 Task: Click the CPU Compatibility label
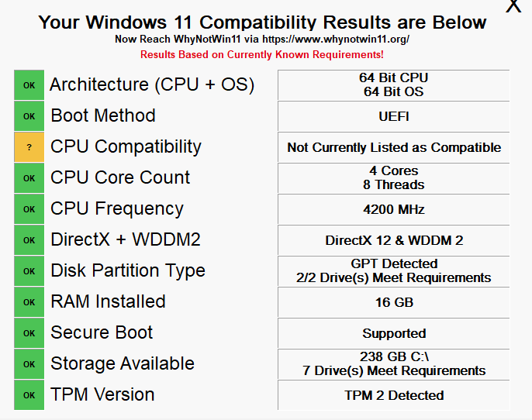pos(126,146)
